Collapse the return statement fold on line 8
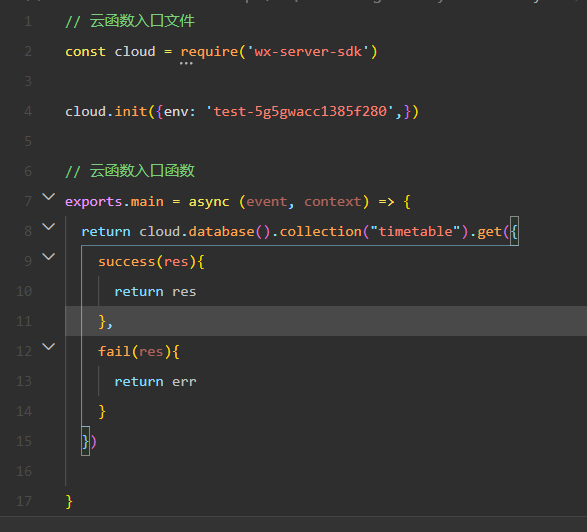Image resolution: width=587 pixels, height=532 pixels. point(49,227)
